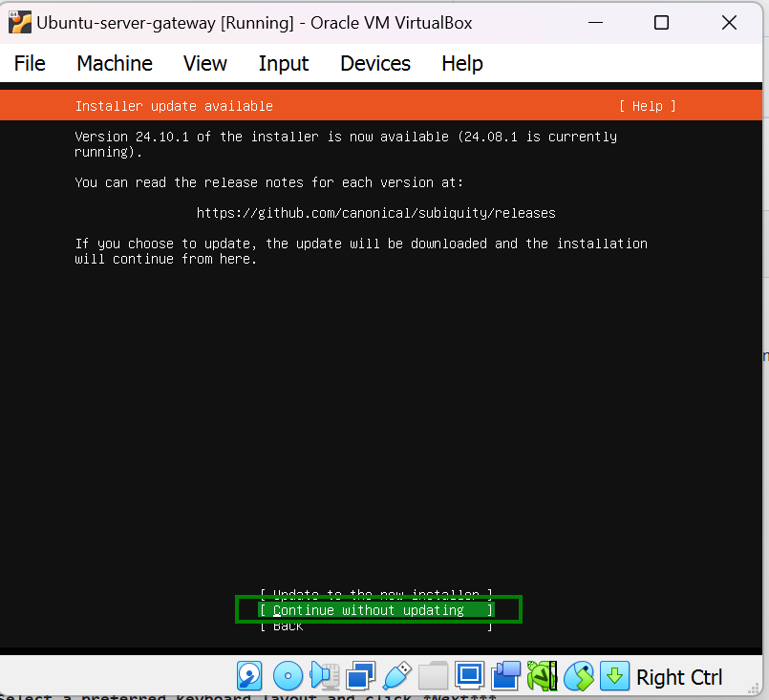Open the USB devices status icon
This screenshot has height=700, width=769.
[396, 676]
